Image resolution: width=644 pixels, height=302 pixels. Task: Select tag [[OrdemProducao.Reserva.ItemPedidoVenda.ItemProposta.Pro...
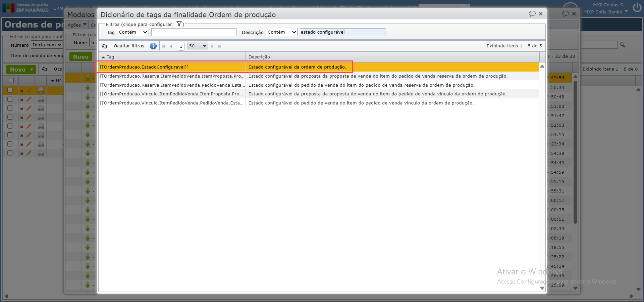tap(171, 76)
